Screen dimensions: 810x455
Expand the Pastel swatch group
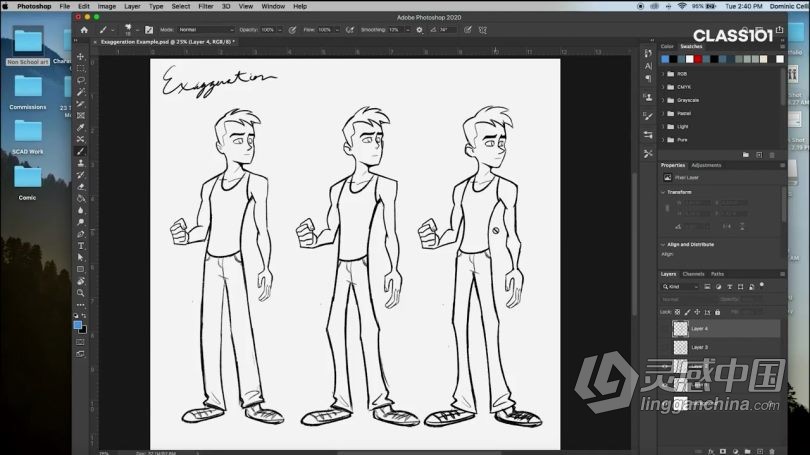pos(663,114)
